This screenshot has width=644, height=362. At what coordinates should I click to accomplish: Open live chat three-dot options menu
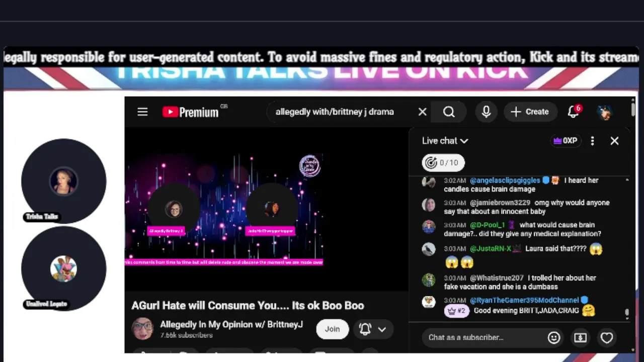click(x=592, y=141)
